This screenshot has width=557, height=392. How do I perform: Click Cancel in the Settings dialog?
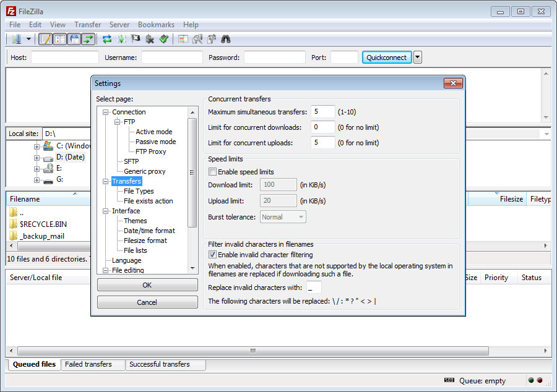147,302
